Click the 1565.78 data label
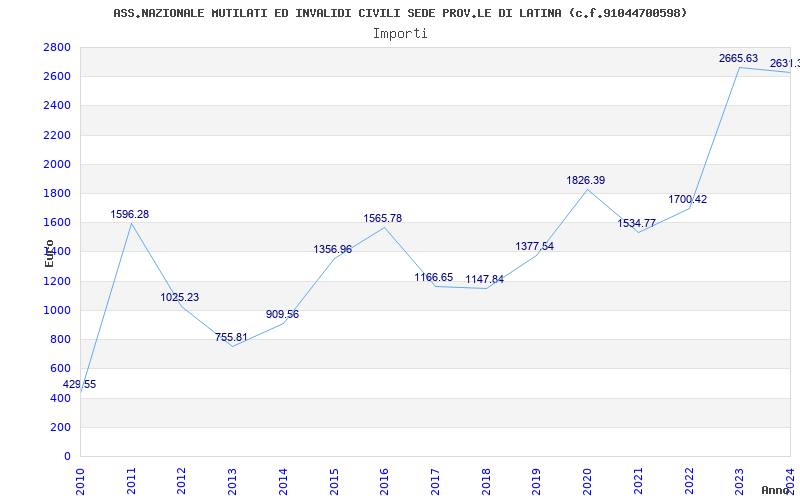This screenshot has width=800, height=500. click(383, 218)
